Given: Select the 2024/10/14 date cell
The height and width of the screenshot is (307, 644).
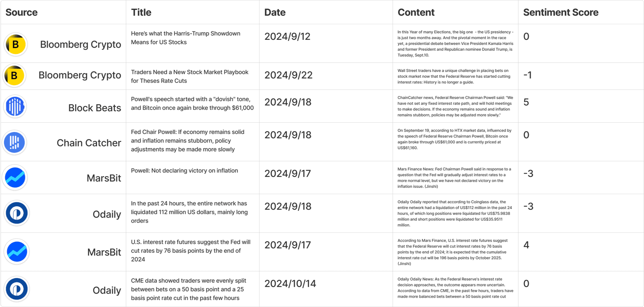Looking at the screenshot, I should [290, 284].
